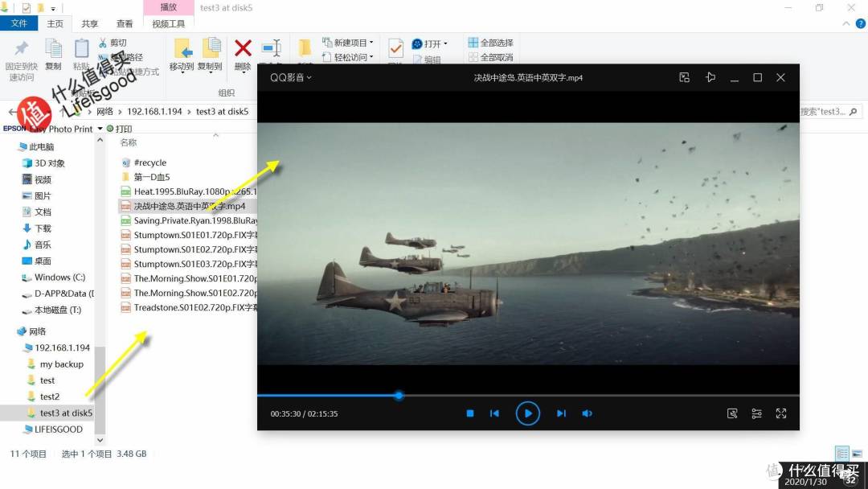868x489 pixels.
Task: Select 下载 folder in navigation pane
Action: click(x=36, y=228)
